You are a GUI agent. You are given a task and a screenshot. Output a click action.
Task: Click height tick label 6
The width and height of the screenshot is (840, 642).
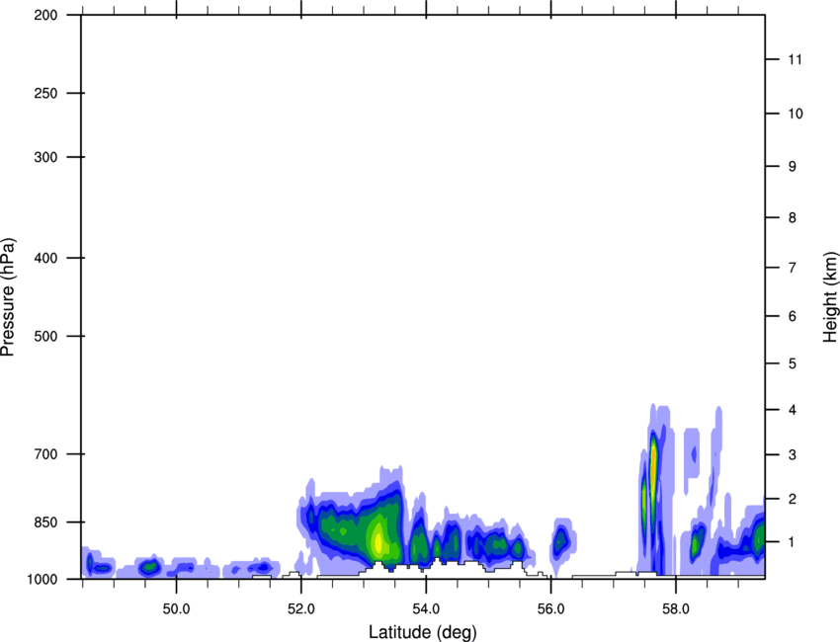(792, 316)
